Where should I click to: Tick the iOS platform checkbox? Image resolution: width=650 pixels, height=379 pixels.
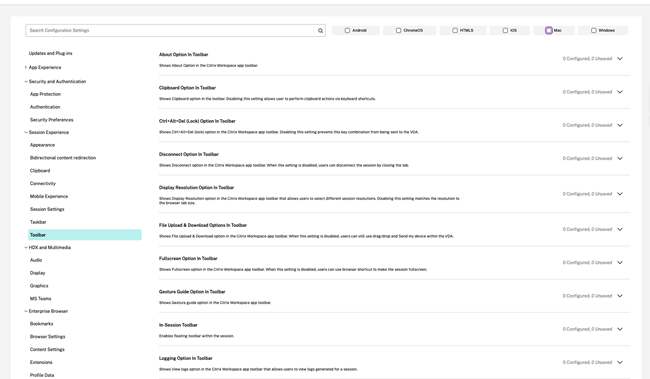(x=505, y=30)
